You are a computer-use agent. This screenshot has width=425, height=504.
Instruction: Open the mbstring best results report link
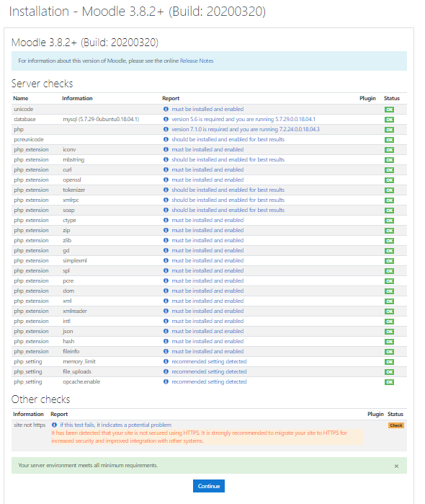click(x=228, y=159)
